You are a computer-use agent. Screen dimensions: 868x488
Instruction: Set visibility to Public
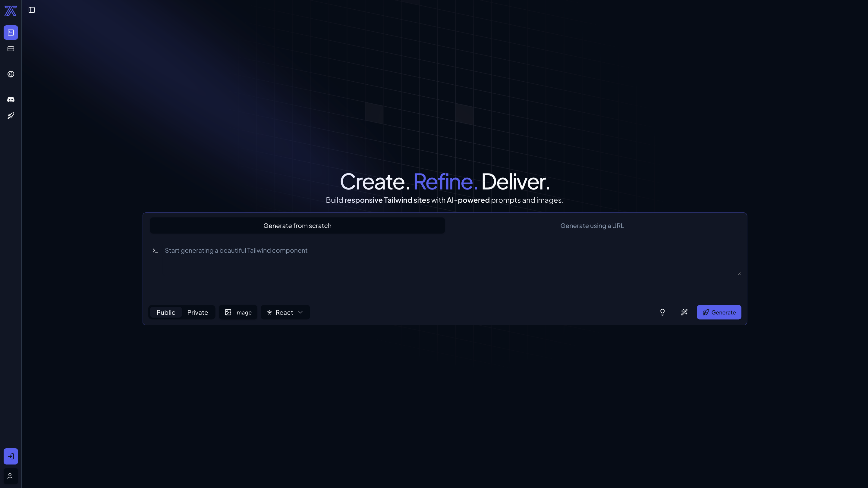pyautogui.click(x=165, y=313)
